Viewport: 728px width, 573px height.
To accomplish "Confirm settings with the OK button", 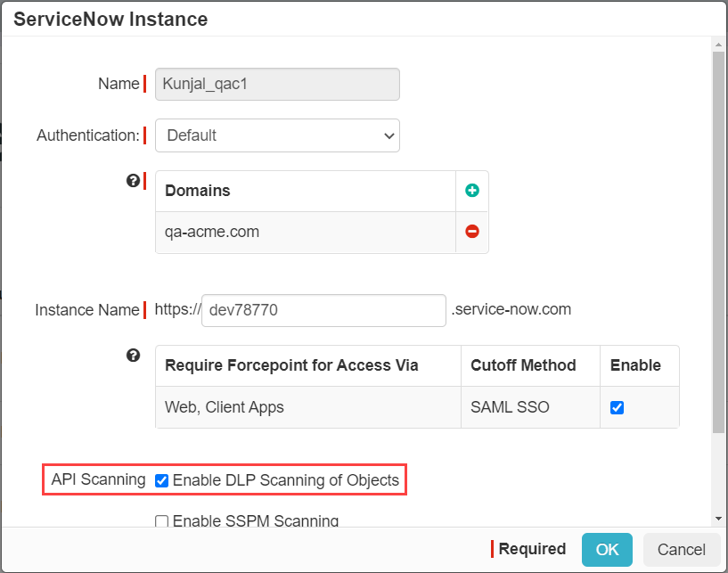I will click(607, 550).
